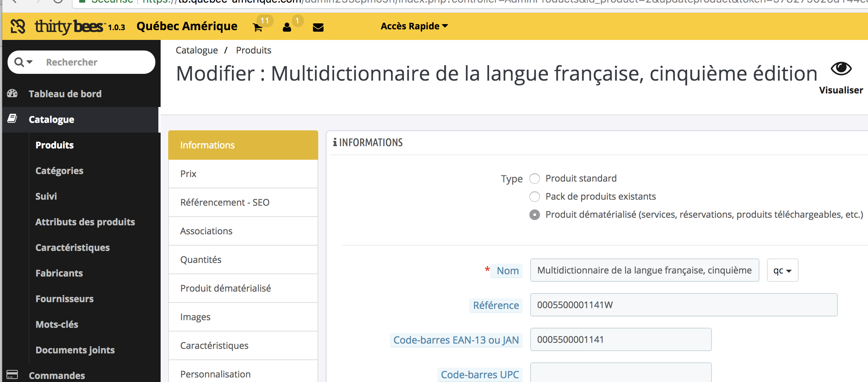This screenshot has height=382, width=868.
Task: Click the Visualiser eye icon
Action: pos(840,69)
